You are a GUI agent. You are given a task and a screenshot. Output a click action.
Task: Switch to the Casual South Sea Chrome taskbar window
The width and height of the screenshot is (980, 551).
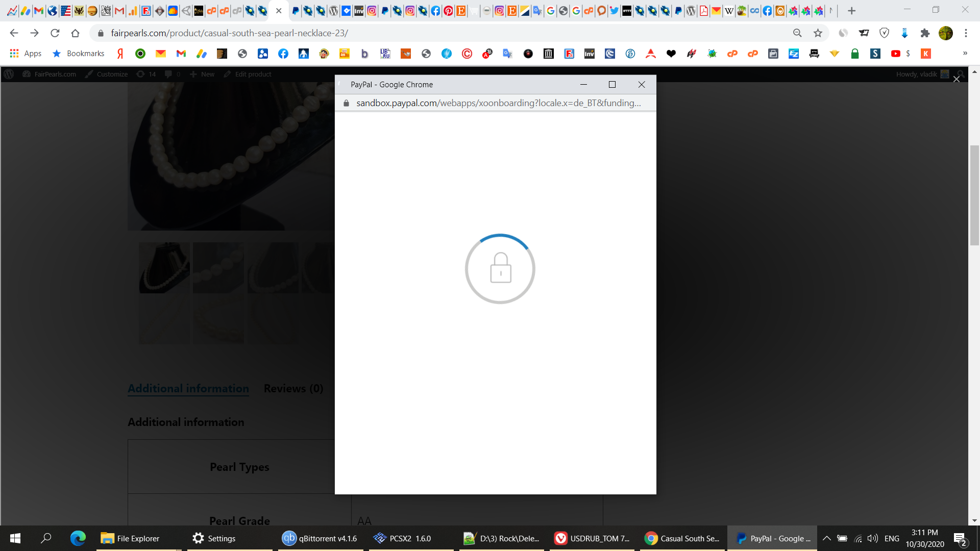[x=682, y=538]
